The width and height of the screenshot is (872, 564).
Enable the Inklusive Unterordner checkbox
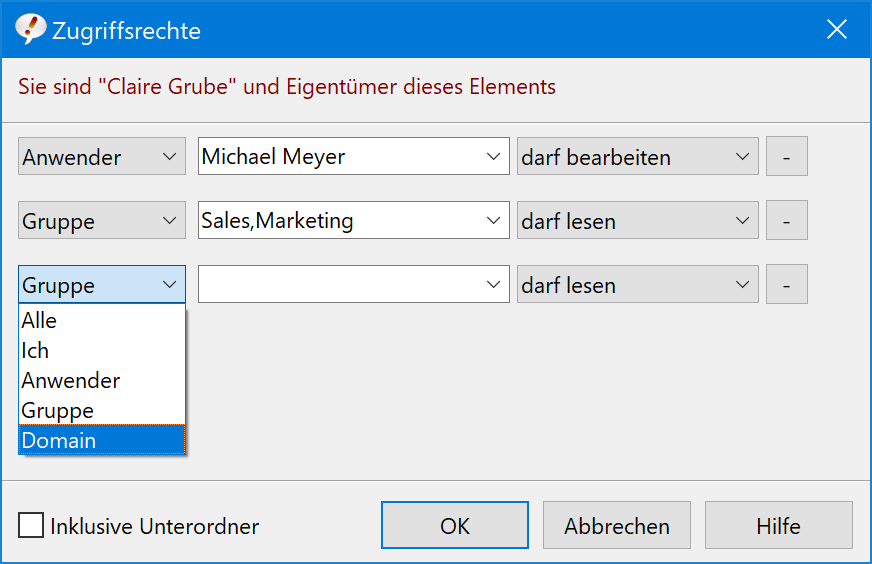31,525
